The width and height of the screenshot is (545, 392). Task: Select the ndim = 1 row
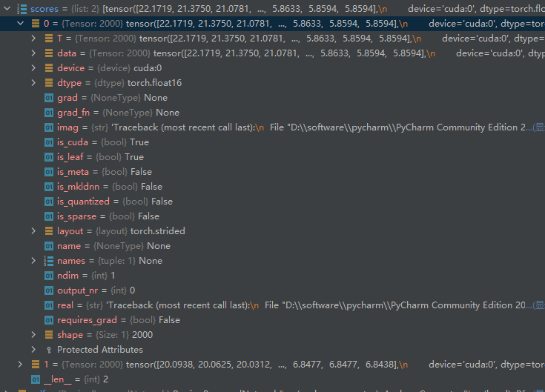click(x=273, y=276)
